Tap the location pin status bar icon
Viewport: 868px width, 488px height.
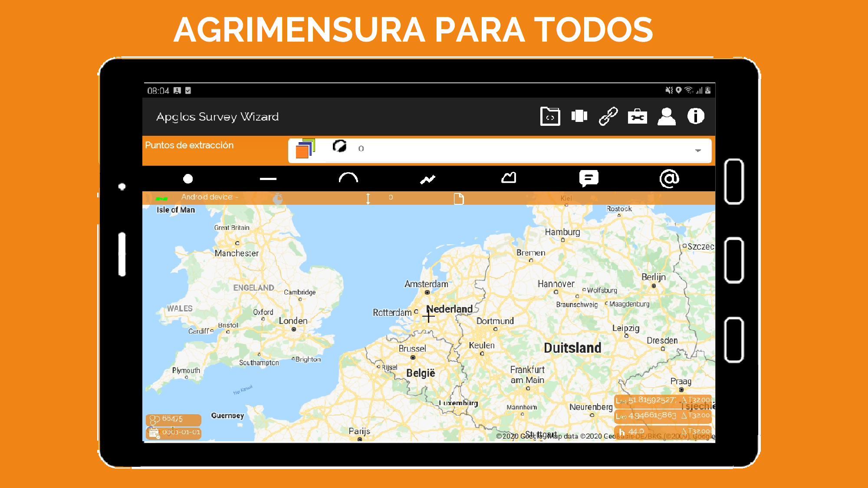pos(678,90)
